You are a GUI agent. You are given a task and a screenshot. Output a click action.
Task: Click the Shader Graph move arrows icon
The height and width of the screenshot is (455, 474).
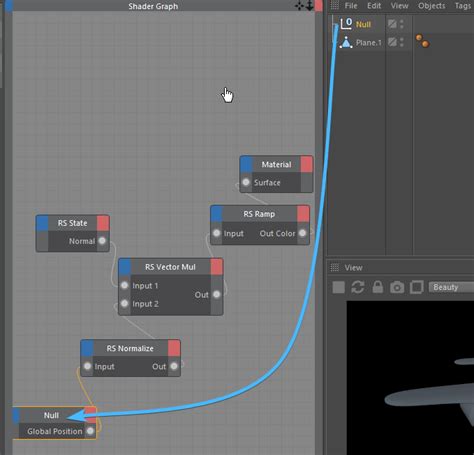click(299, 6)
